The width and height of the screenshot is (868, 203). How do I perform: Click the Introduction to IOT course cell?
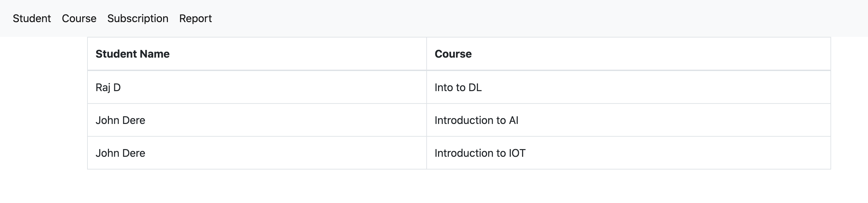[x=480, y=153]
